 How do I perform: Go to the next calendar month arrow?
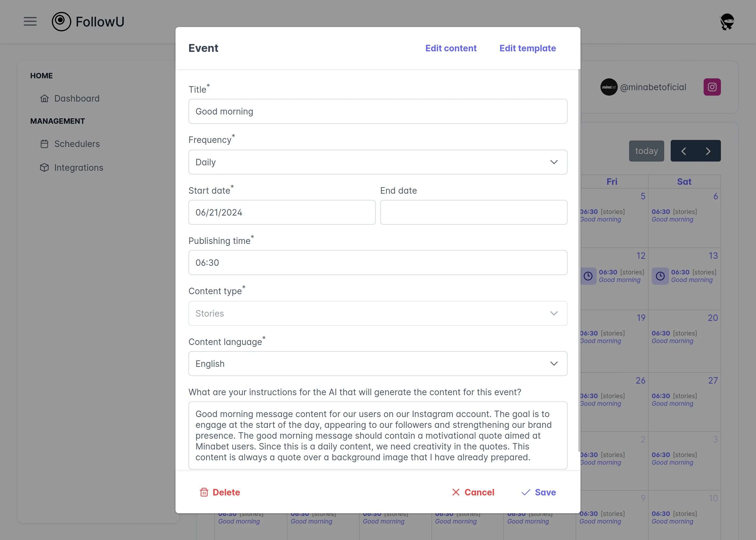(708, 151)
